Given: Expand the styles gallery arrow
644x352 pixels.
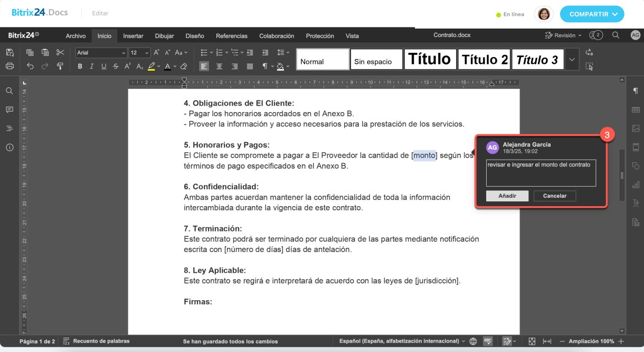Looking at the screenshot, I should point(572,59).
